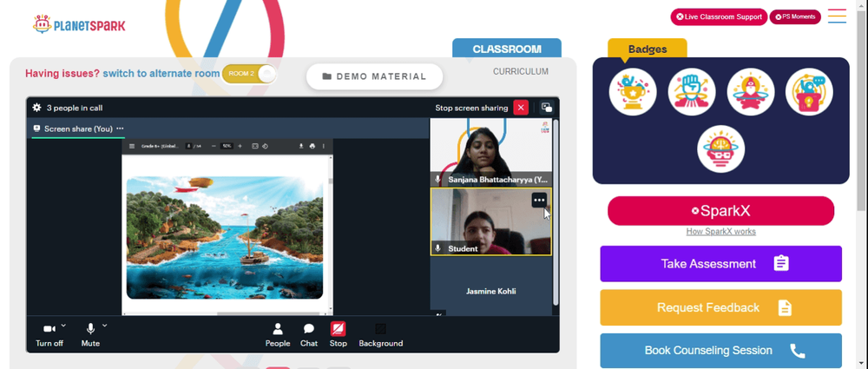Mute the microphone

(90, 334)
